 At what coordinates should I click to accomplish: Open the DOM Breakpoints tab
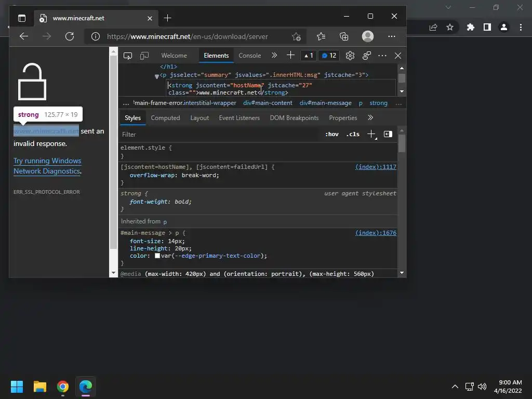click(294, 118)
